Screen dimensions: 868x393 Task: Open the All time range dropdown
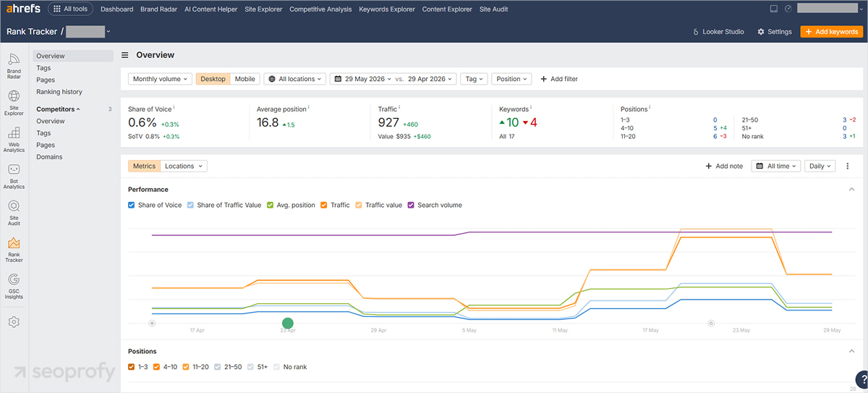pos(777,166)
